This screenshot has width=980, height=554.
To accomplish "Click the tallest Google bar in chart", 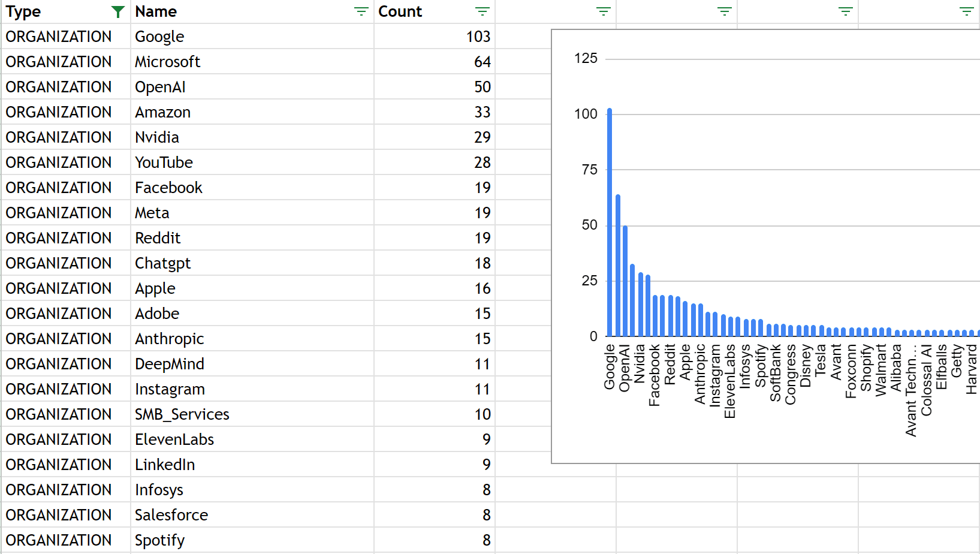I will point(610,222).
